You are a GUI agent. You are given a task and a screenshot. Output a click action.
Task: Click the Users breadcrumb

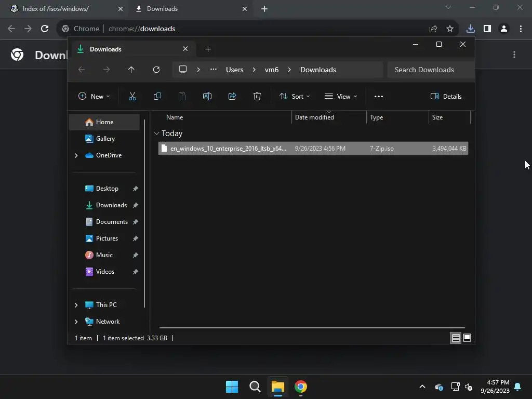(x=235, y=70)
